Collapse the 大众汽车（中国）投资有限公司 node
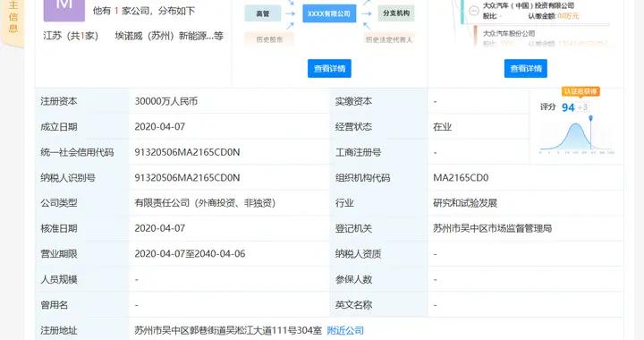644x340 pixels. pos(474,11)
